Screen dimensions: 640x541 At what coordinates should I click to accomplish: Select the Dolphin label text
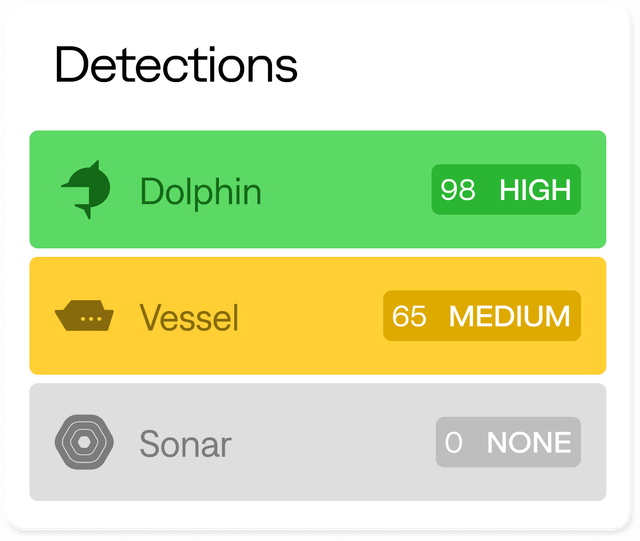tap(200, 190)
